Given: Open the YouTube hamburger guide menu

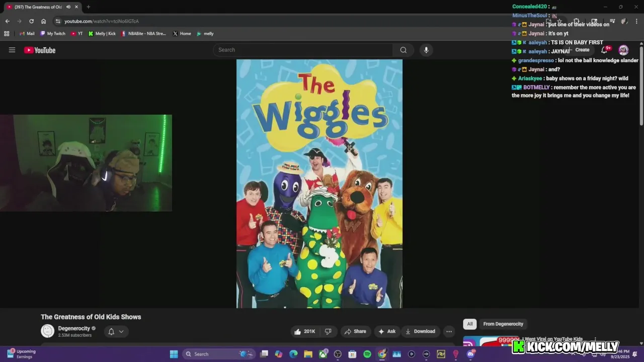Looking at the screenshot, I should tap(12, 50).
